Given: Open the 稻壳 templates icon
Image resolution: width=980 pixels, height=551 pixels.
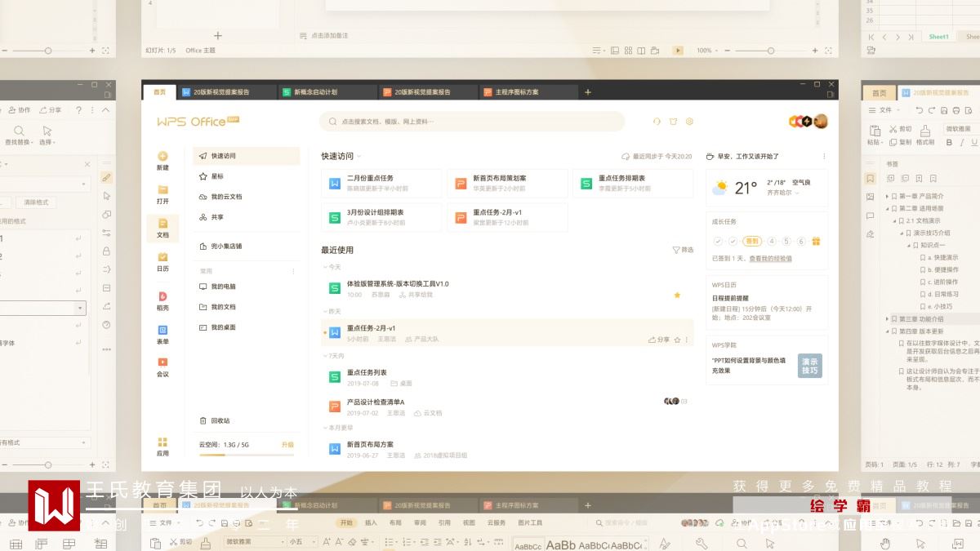Looking at the screenshot, I should (163, 296).
